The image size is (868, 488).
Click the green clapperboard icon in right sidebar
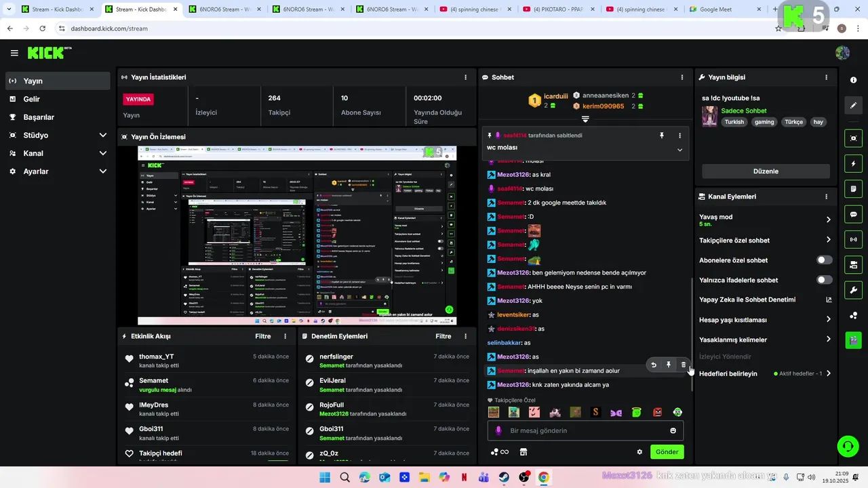[x=853, y=340]
